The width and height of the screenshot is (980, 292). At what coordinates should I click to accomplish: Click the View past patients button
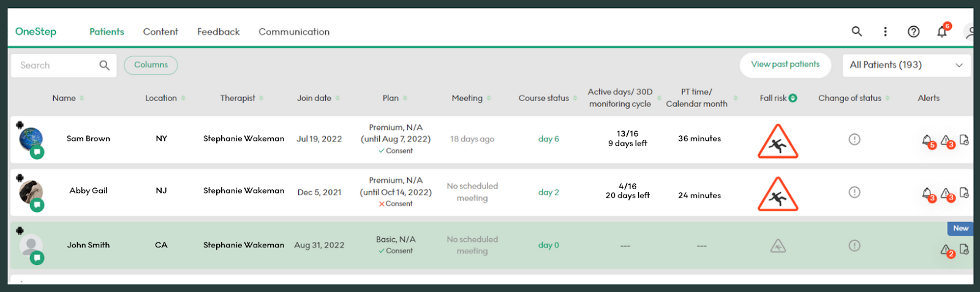pos(785,64)
